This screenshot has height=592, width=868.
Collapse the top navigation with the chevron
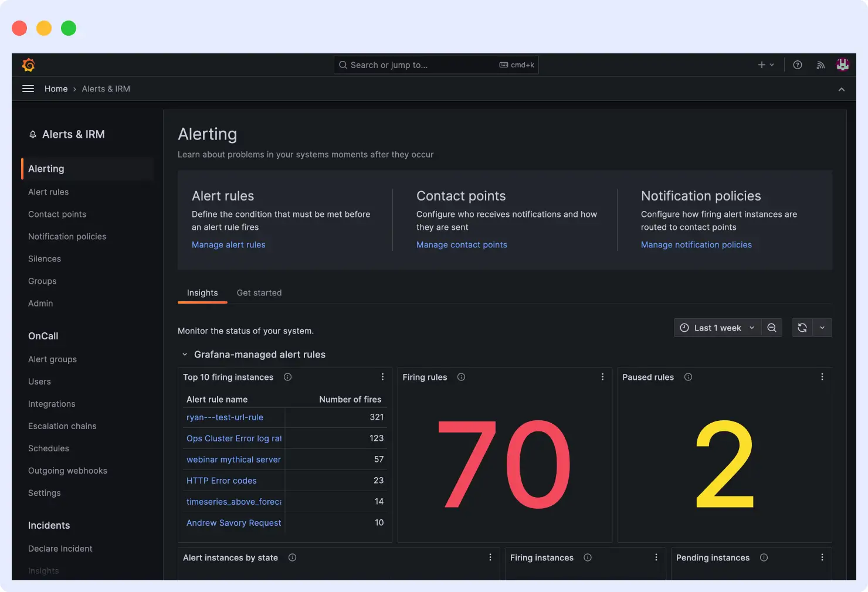[x=842, y=89]
